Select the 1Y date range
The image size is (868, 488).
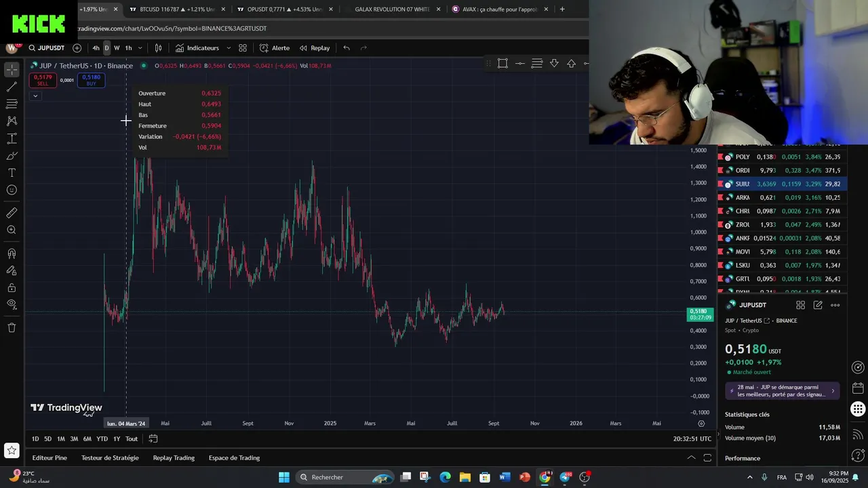pyautogui.click(x=117, y=439)
